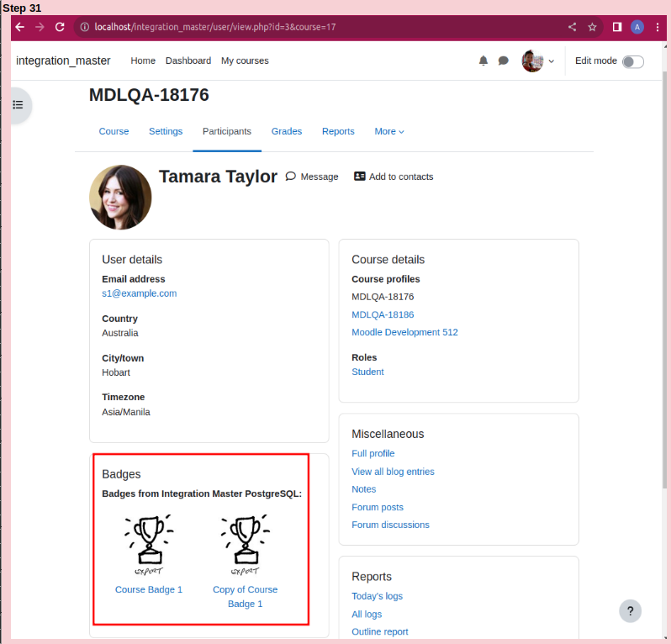
Task: Open Today's logs report
Action: (x=377, y=596)
